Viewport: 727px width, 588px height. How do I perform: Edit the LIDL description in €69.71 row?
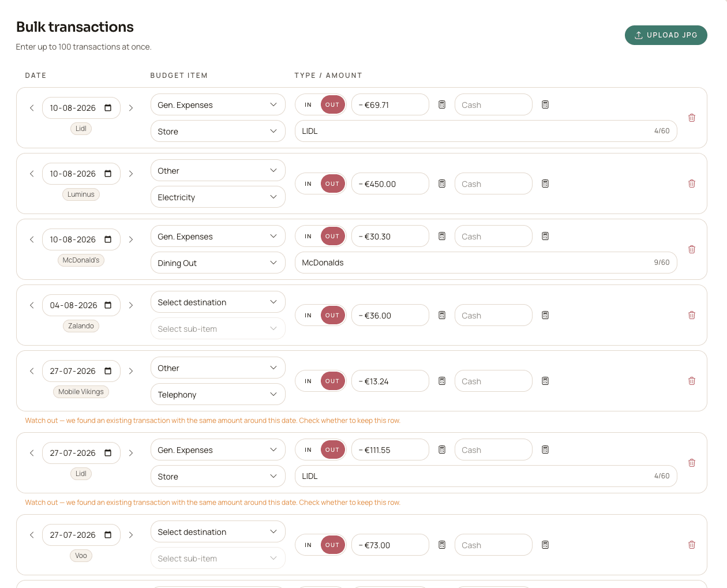[x=486, y=131]
